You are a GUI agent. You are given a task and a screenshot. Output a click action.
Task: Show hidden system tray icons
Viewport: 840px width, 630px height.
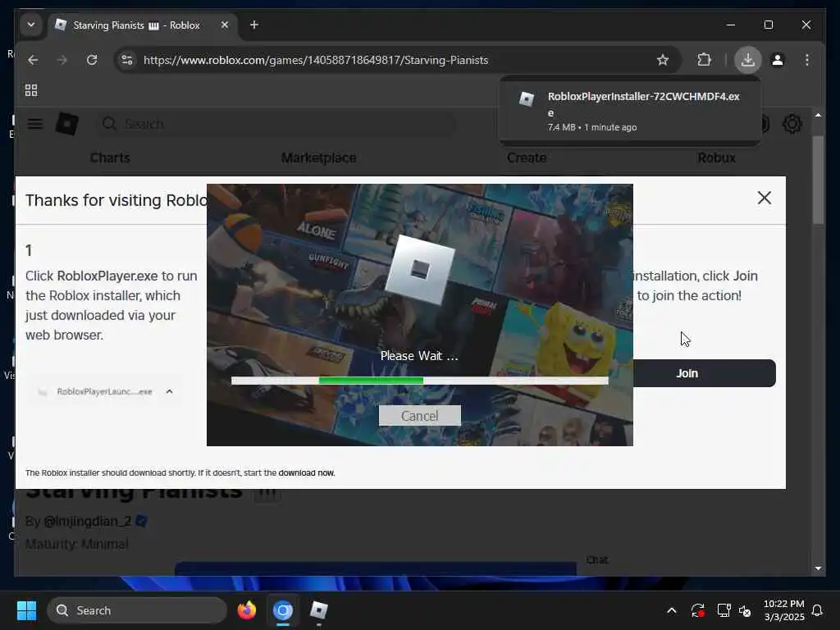671,610
